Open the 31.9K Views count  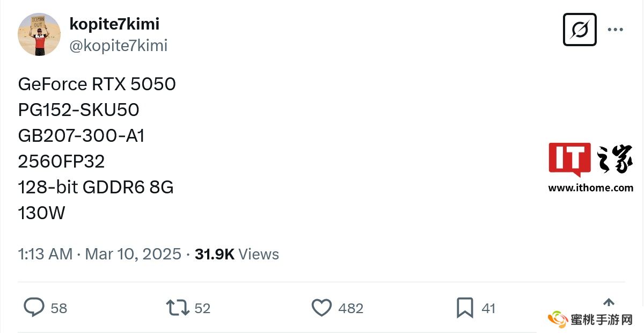tap(237, 254)
